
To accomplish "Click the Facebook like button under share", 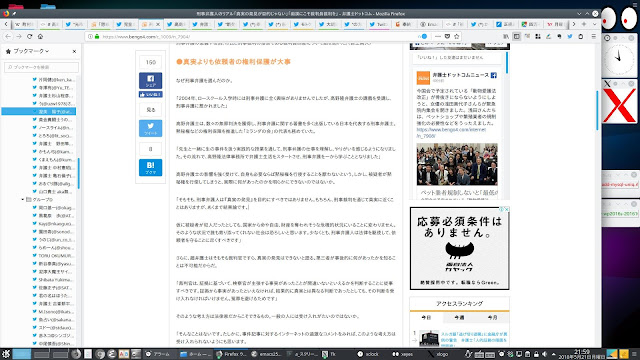I will point(151,94).
